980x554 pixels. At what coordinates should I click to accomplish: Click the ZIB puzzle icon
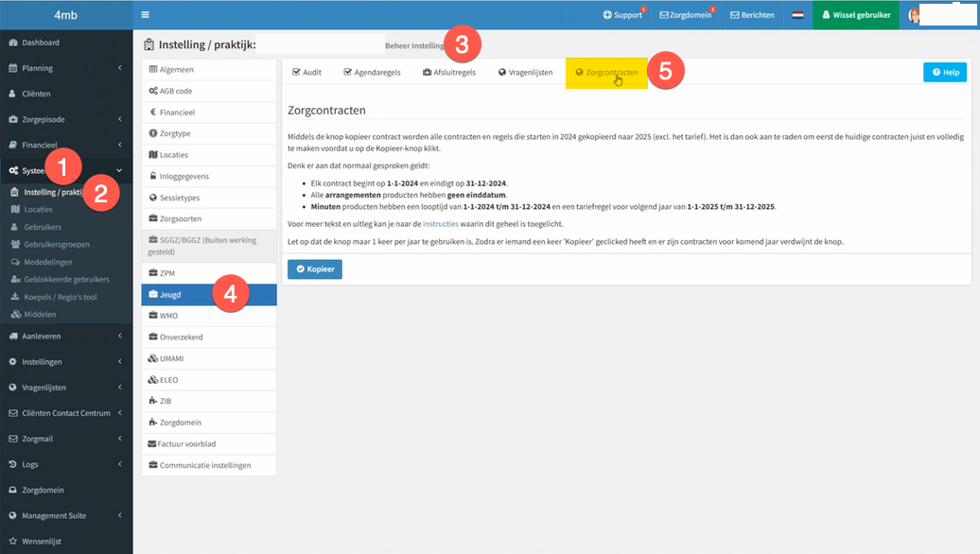tap(153, 401)
